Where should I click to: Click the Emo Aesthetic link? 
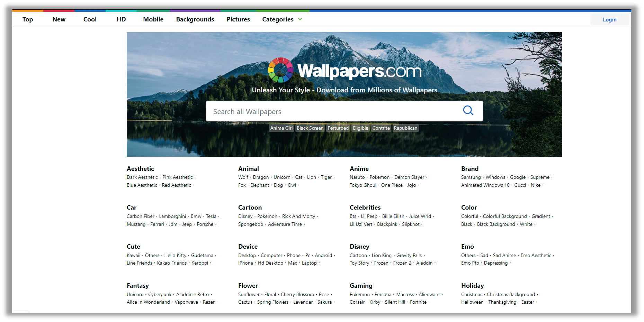[x=536, y=256]
